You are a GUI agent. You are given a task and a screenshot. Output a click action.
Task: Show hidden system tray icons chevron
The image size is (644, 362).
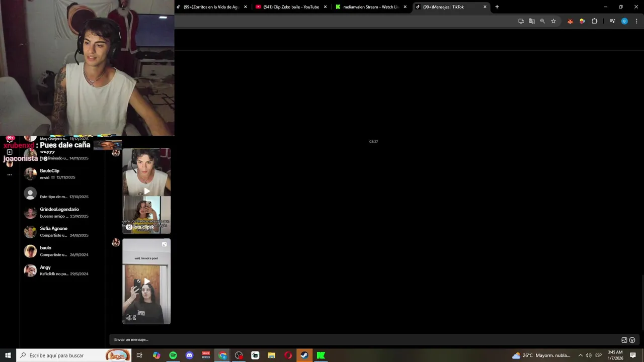580,355
